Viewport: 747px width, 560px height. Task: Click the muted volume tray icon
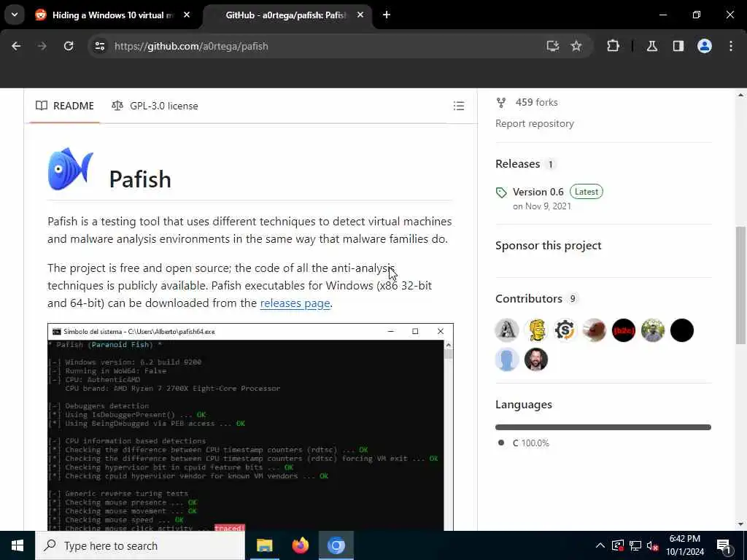653,545
